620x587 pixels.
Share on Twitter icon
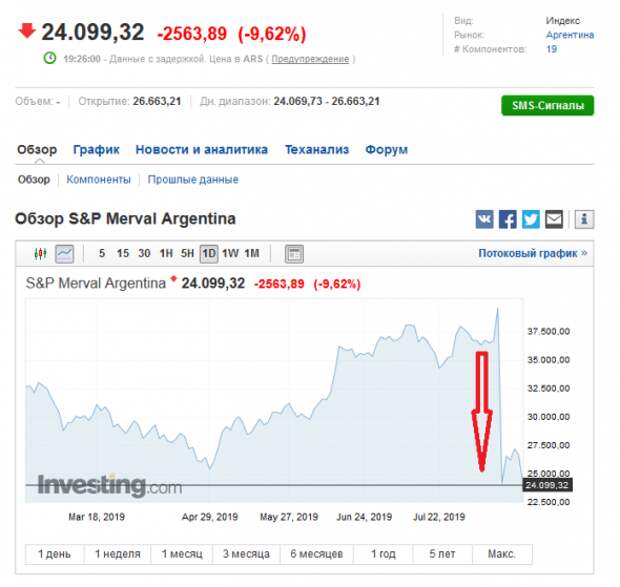click(530, 219)
